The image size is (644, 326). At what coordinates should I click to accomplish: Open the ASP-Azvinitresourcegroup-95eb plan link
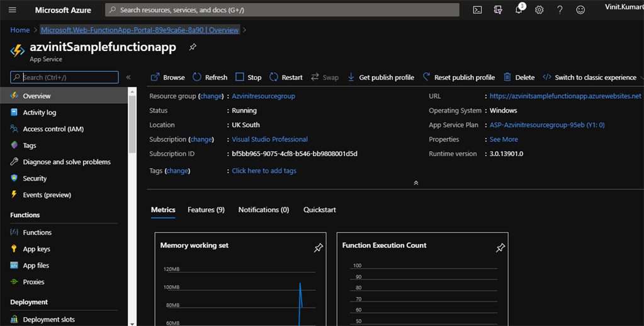pos(547,125)
